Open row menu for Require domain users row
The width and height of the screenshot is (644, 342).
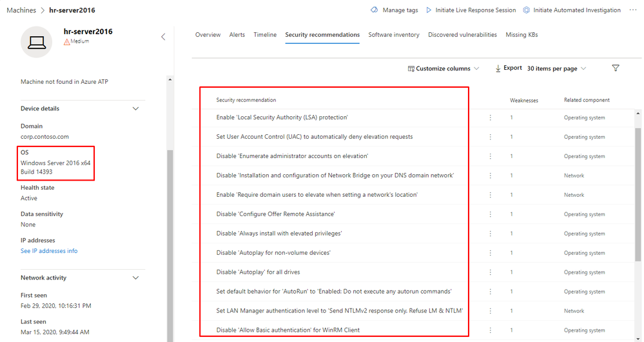pyautogui.click(x=490, y=195)
